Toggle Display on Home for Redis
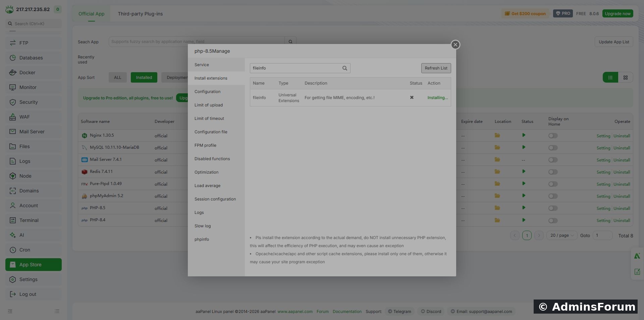This screenshot has height=320, width=644. (553, 172)
